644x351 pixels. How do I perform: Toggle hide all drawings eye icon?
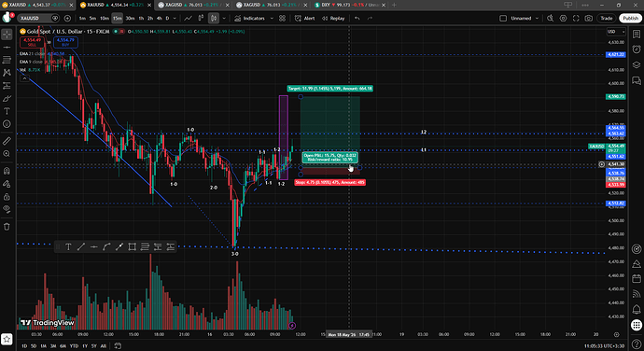[x=7, y=209]
